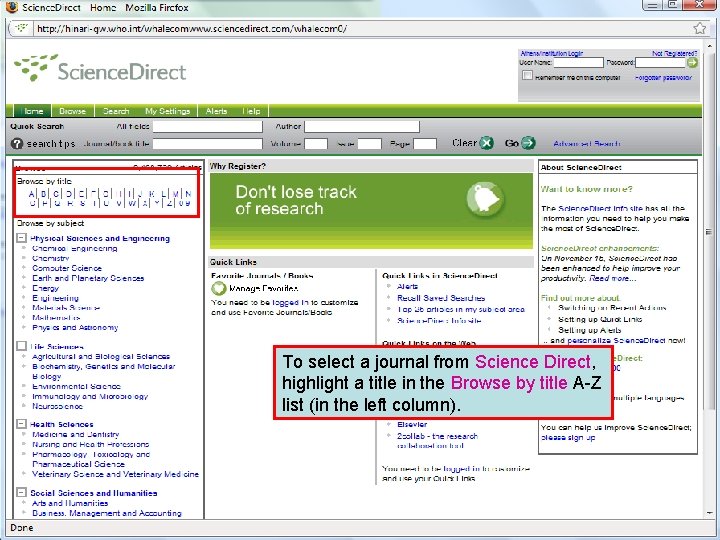Collapse the Health Sciences section

21,424
